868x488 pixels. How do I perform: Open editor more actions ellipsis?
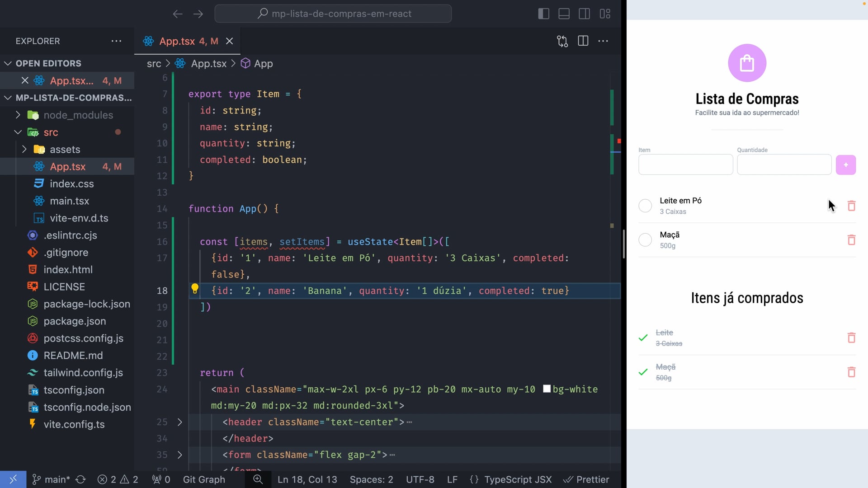pyautogui.click(x=603, y=41)
